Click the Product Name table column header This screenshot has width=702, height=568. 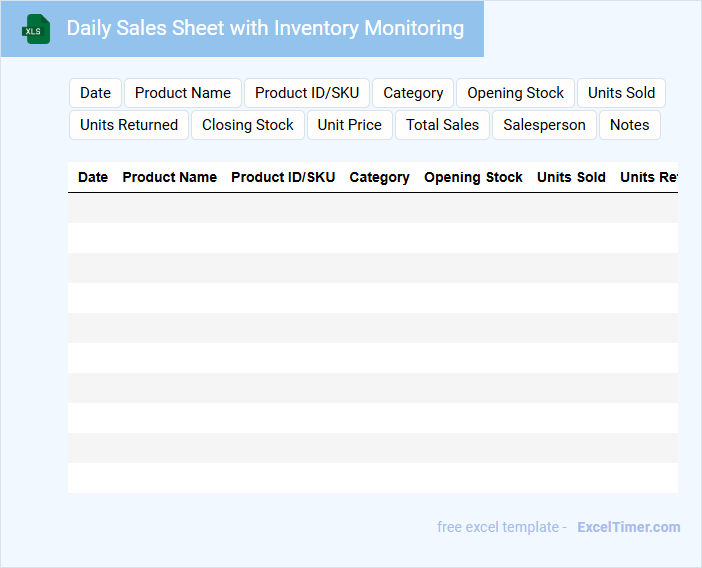(169, 177)
